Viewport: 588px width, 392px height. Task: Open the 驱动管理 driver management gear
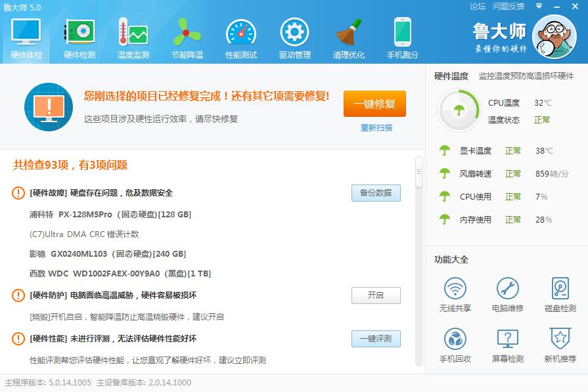[294, 38]
